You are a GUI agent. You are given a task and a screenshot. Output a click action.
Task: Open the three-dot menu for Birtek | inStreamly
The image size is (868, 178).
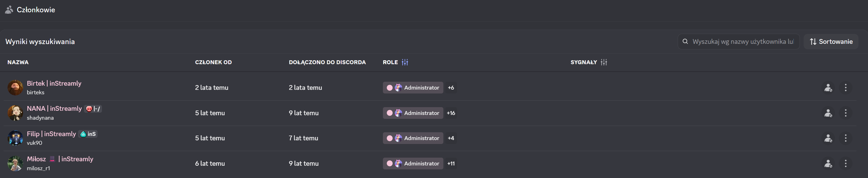point(846,88)
